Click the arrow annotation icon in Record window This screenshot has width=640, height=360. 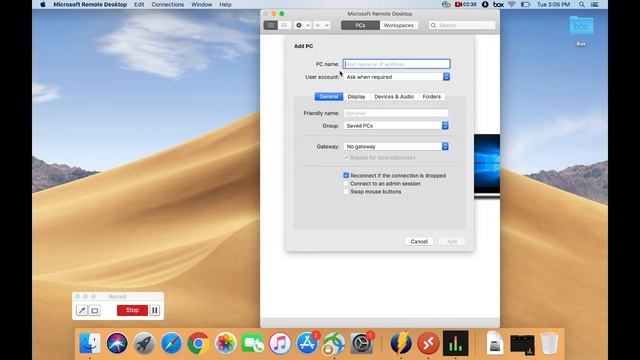(x=82, y=311)
